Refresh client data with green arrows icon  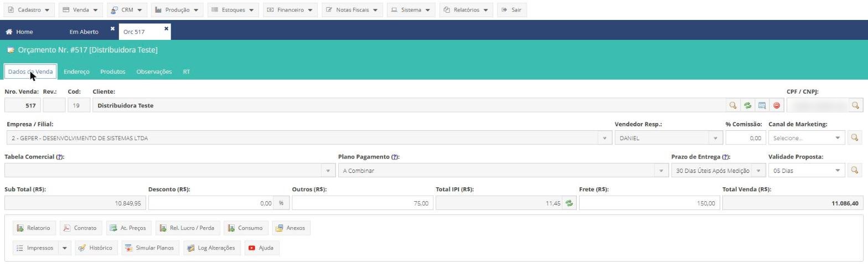tap(747, 105)
